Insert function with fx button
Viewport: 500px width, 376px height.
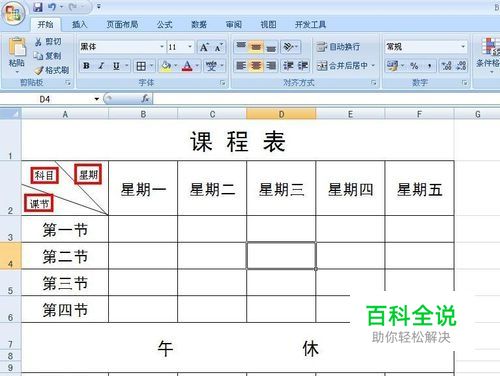[145, 99]
